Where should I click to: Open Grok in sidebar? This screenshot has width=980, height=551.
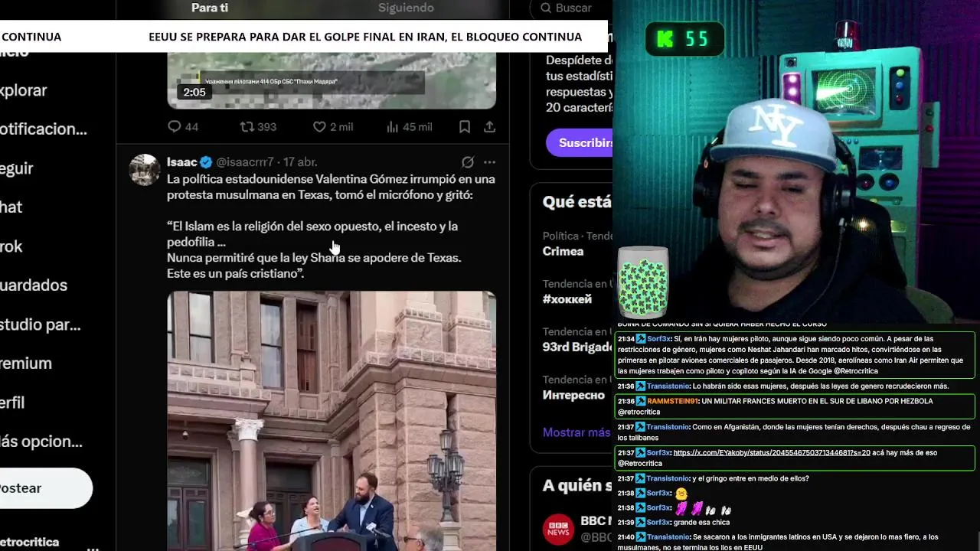coord(11,246)
